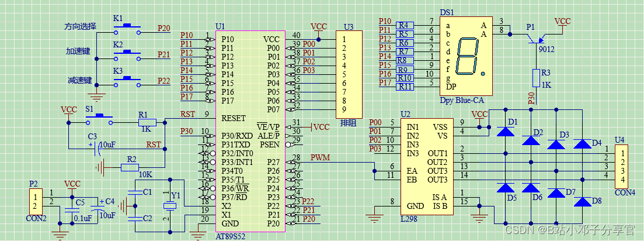644x241 pixels.
Task: Click the 'Dpy Blue-CA' display label
Action: click(462, 100)
